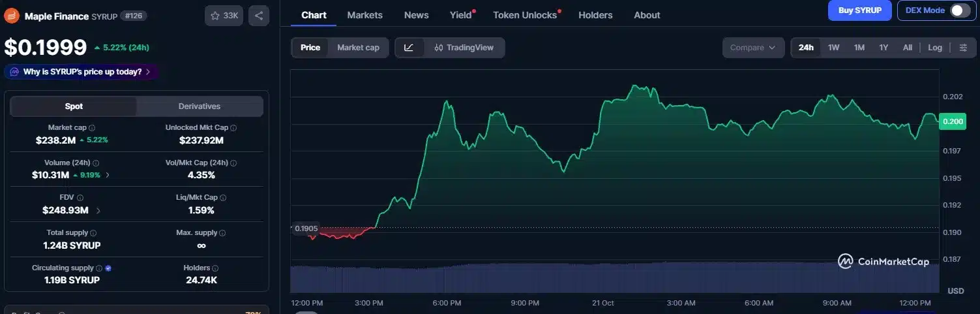Viewport: 980px width, 314px height.
Task: Click the 0.1905 opening price label
Action: 306,228
